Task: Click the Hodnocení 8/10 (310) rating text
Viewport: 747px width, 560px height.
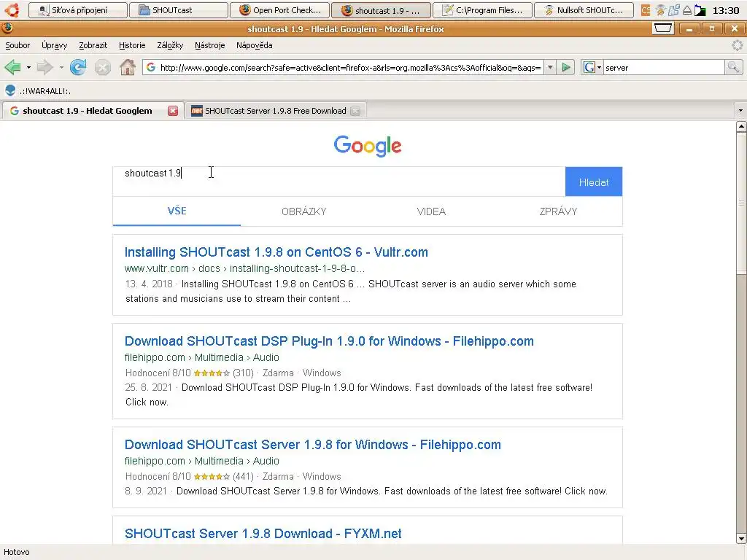Action: (x=189, y=373)
